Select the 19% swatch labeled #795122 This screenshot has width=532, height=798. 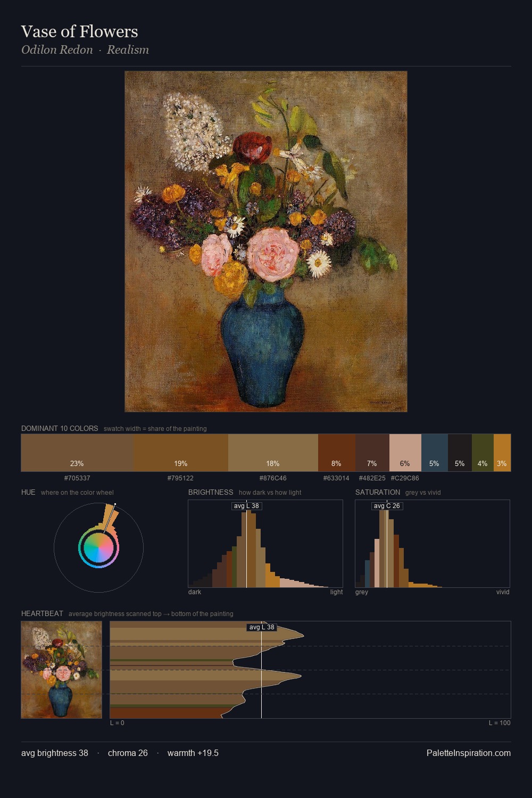tap(181, 453)
